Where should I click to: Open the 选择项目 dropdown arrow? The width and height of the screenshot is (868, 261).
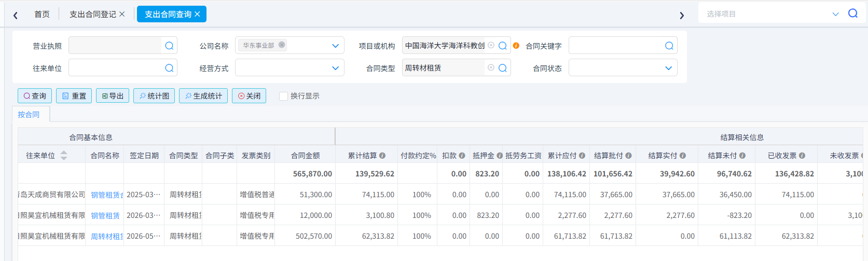pos(835,14)
